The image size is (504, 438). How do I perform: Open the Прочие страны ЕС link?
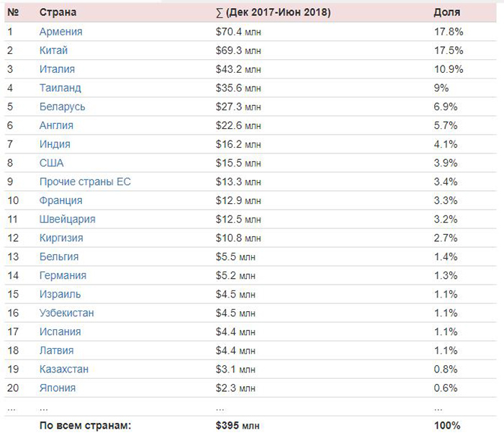[85, 182]
